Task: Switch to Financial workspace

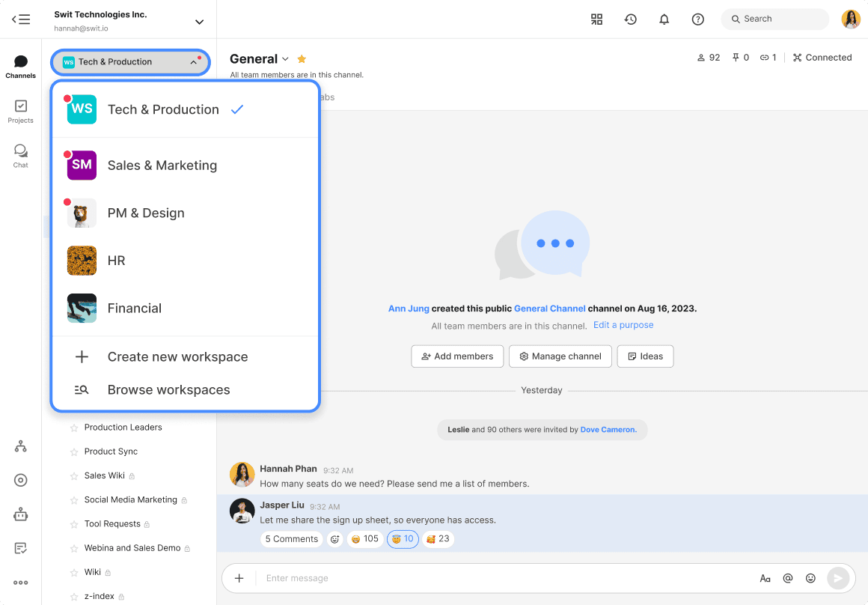Action: [x=186, y=308]
